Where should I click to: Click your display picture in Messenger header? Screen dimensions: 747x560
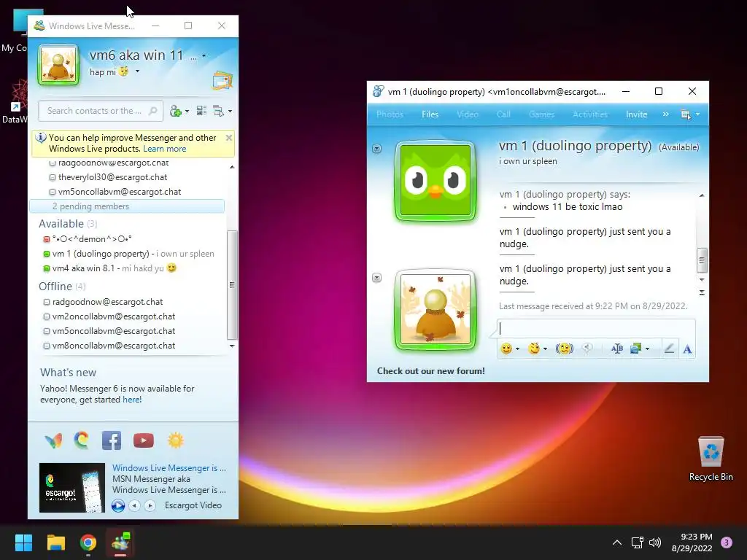(x=58, y=65)
